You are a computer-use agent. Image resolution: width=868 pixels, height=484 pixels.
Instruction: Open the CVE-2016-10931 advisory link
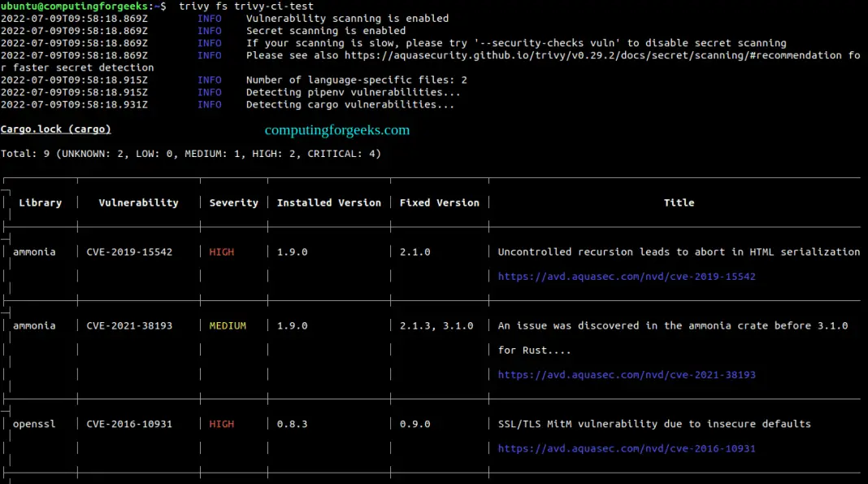click(626, 447)
